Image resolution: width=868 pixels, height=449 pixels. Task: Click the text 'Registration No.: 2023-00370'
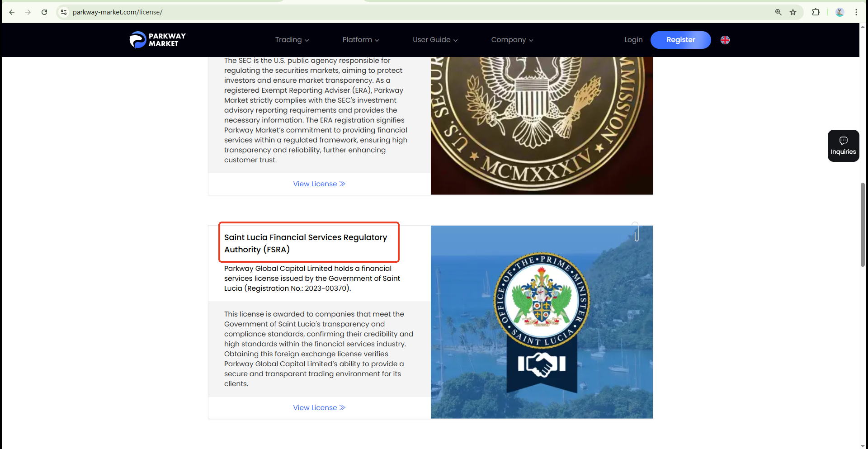(297, 288)
